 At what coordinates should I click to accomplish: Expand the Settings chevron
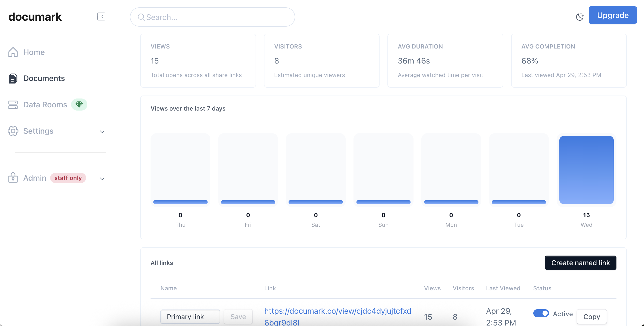point(102,131)
